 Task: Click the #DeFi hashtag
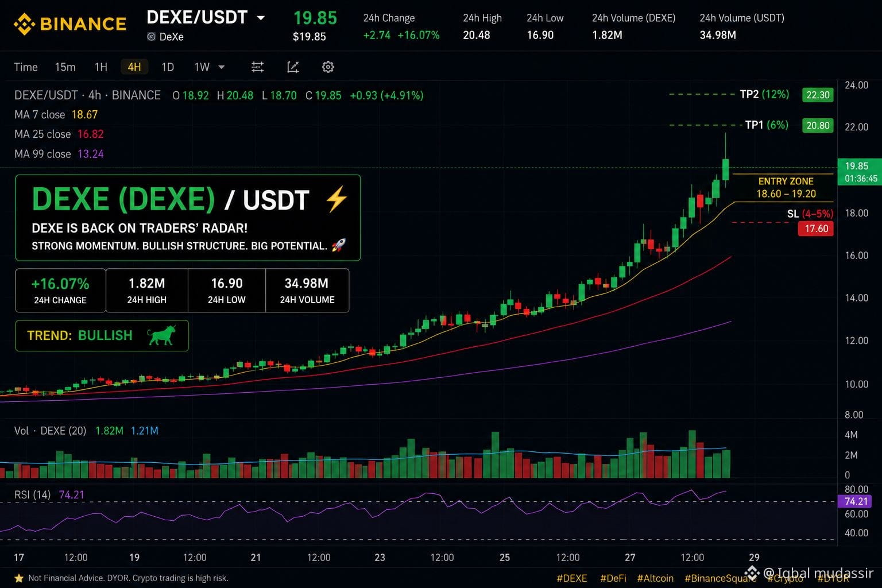click(613, 578)
